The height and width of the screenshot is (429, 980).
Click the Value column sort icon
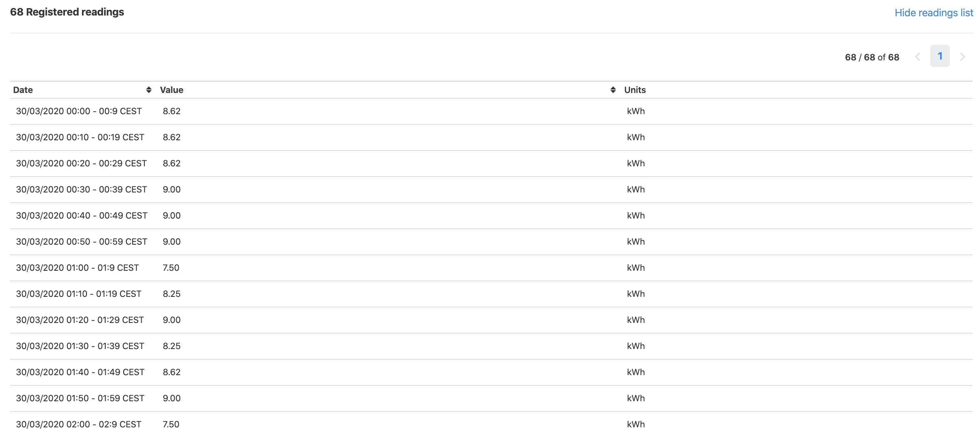click(x=613, y=90)
